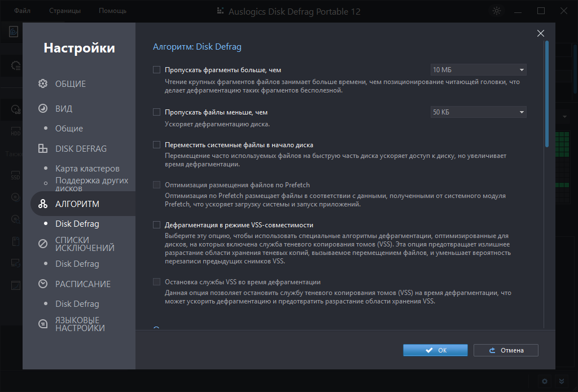Select the АЛГОРИТМ settings section
The width and height of the screenshot is (578, 392).
(83, 204)
